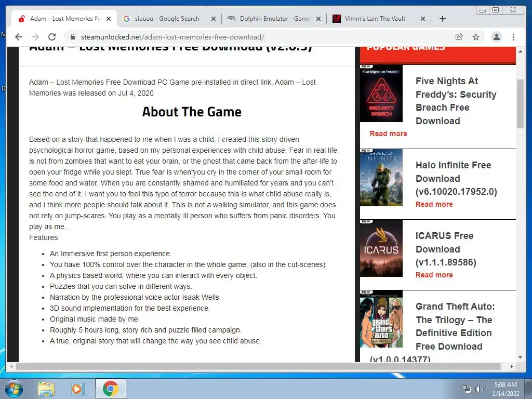Select the Adam - Lost Memories tab
This screenshot has height=399, width=532.
pos(65,19)
